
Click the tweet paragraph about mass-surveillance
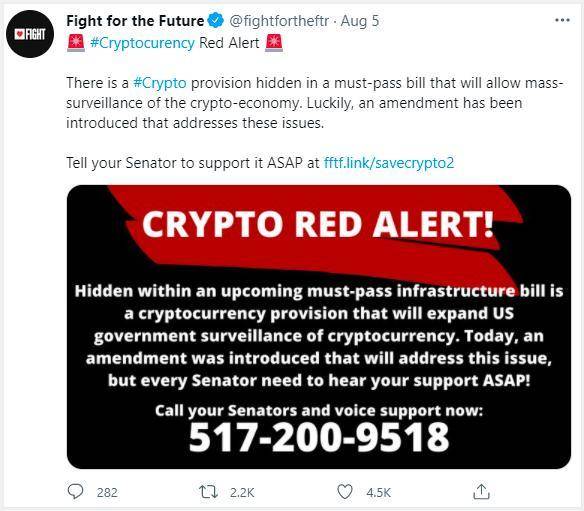click(315, 103)
